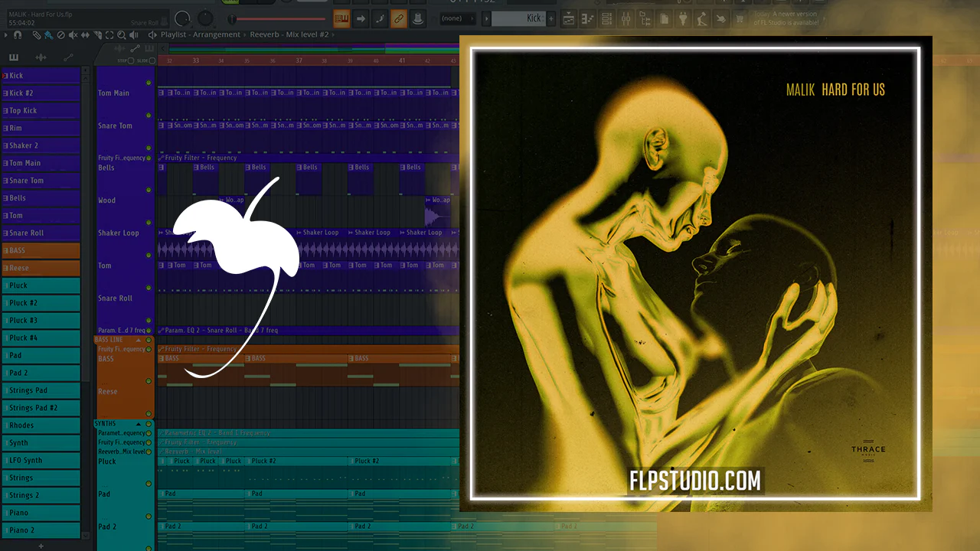Select the pencil Draw tool
This screenshot has width=980, height=551.
click(38, 35)
